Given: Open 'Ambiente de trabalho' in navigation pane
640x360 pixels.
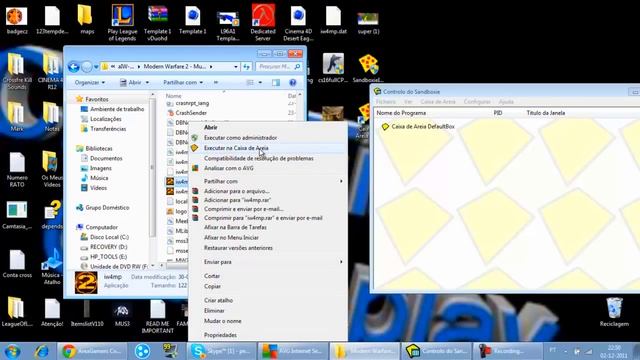Looking at the screenshot, I should pyautogui.click(x=117, y=109).
